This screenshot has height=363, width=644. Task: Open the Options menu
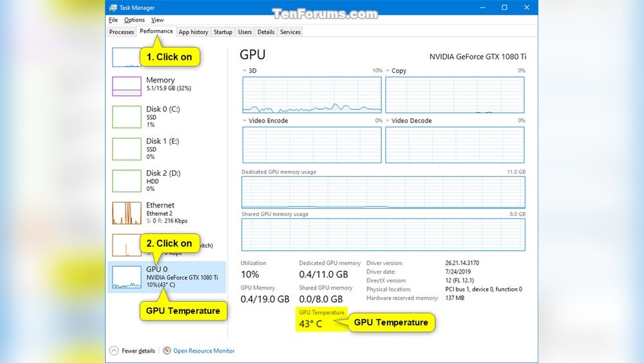(135, 20)
